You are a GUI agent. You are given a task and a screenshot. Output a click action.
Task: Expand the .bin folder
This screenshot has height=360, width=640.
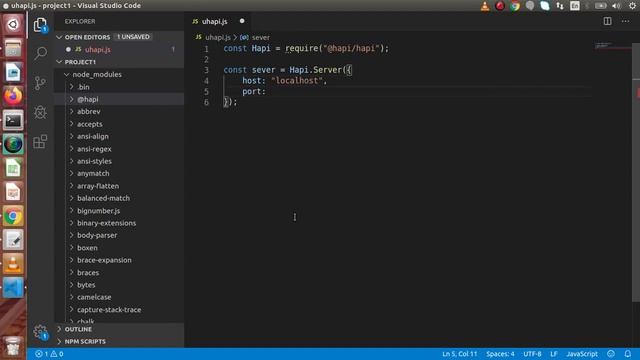click(x=72, y=87)
